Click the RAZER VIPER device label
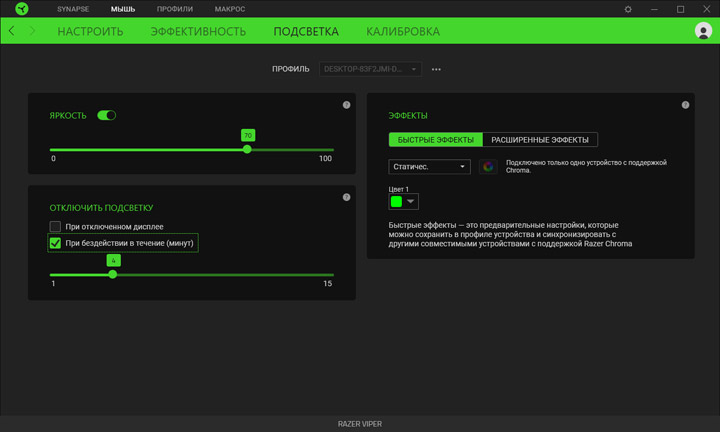Screen dimensions: 720x432 (x=360, y=424)
